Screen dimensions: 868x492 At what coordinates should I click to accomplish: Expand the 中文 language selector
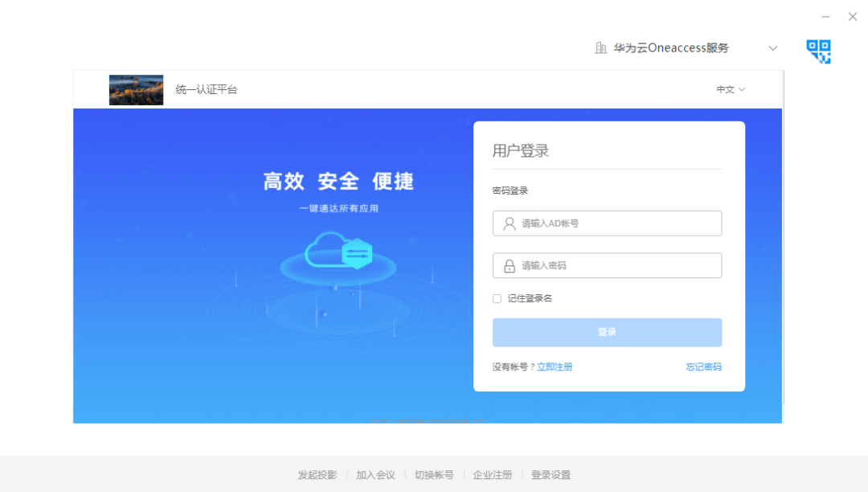coord(729,89)
